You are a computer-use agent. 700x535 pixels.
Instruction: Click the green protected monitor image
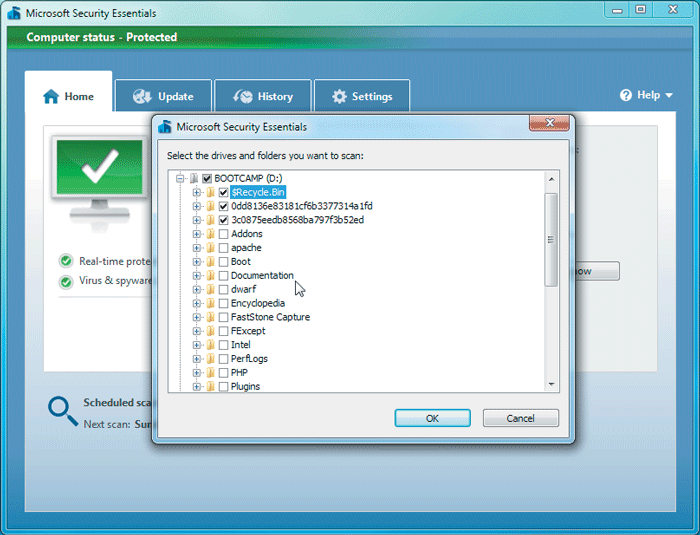tap(100, 167)
